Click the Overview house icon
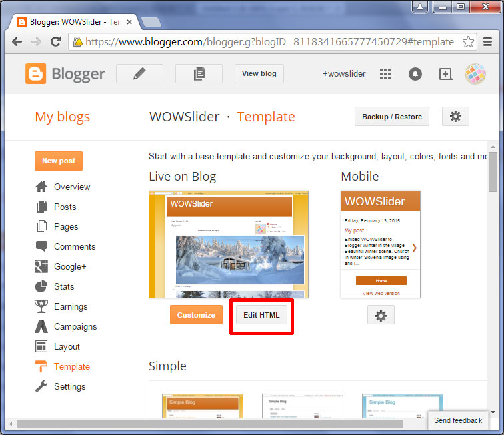The width and height of the screenshot is (504, 435). click(x=41, y=187)
